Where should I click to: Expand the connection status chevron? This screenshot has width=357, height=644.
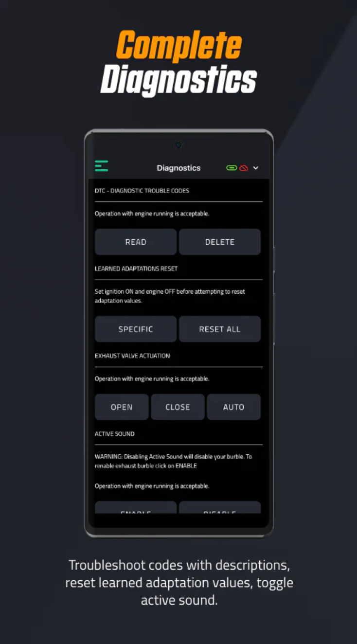256,168
